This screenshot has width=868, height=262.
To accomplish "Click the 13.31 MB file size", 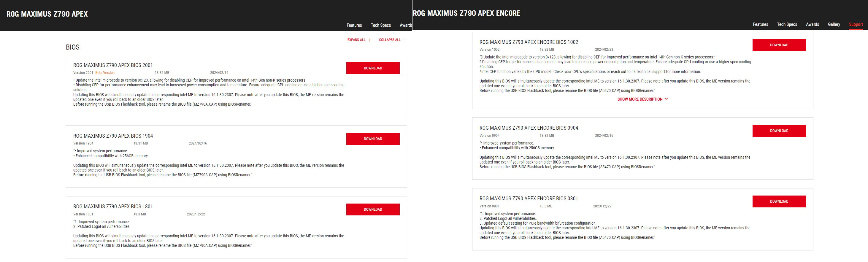I will coord(140,143).
